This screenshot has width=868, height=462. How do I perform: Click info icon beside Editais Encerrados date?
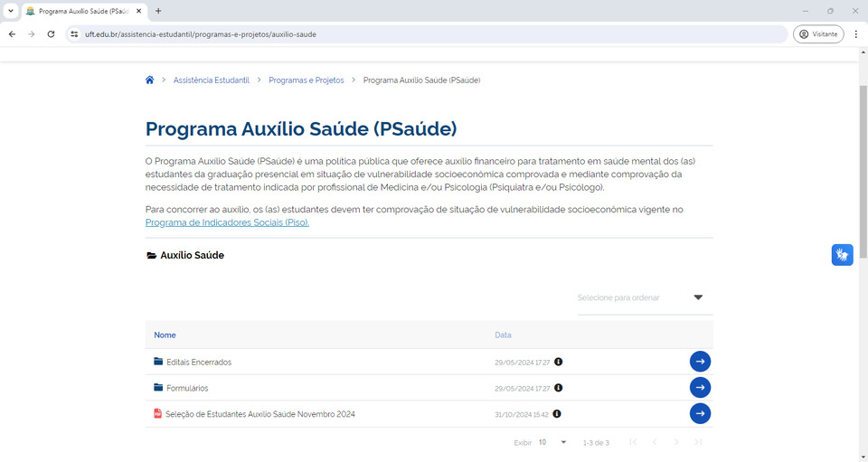click(x=558, y=362)
